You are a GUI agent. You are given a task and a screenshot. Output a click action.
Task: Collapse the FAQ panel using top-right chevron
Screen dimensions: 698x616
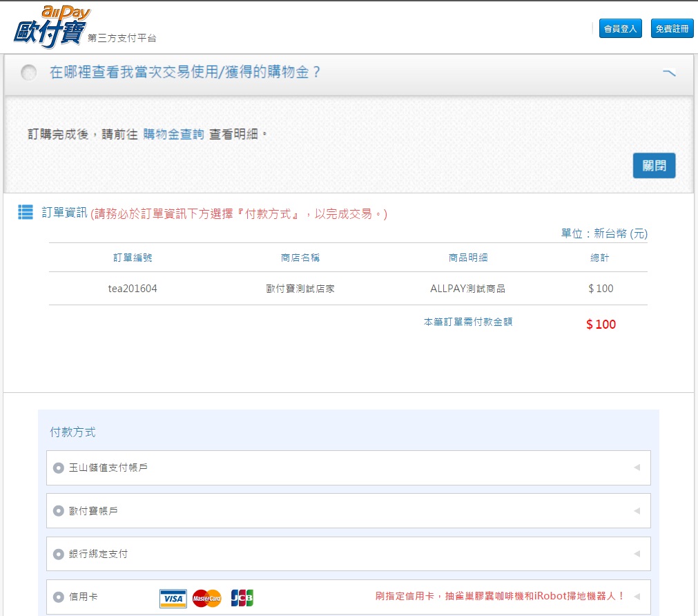click(x=668, y=73)
